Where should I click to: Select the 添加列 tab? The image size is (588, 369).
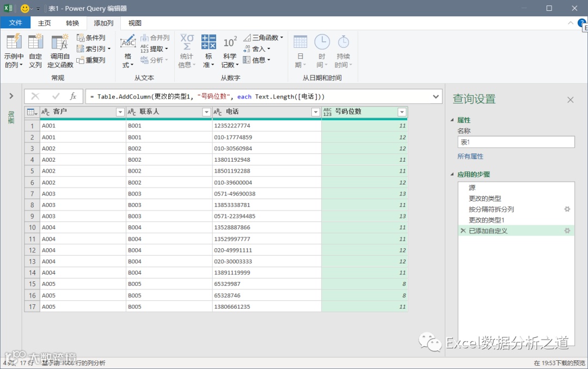tap(103, 23)
